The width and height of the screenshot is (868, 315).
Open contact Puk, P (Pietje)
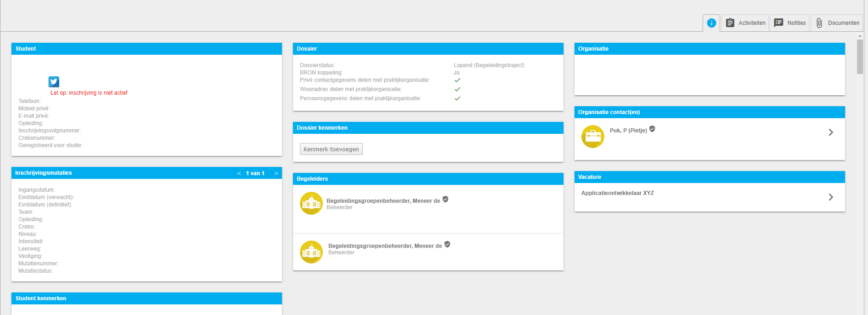(x=628, y=131)
